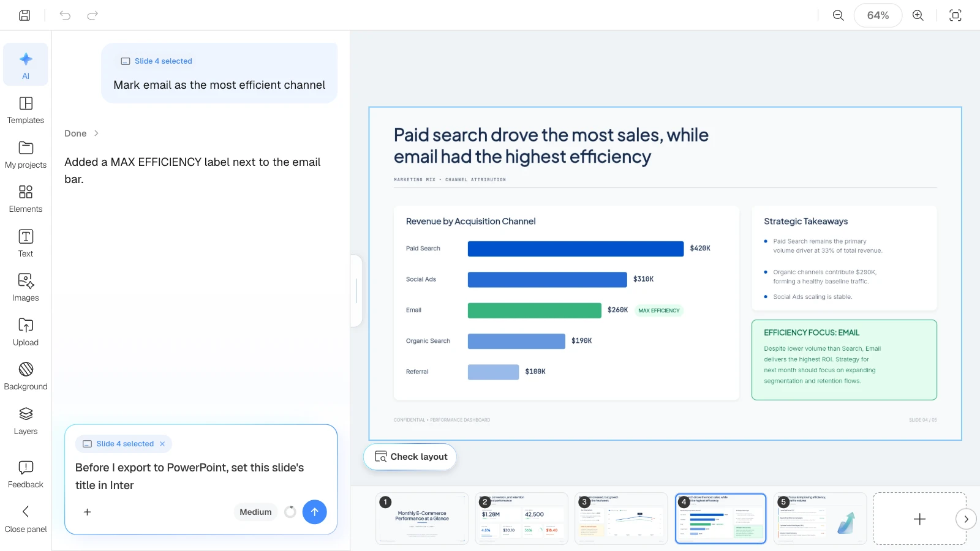The image size is (980, 551).
Task: Add a new slide
Action: 919,519
